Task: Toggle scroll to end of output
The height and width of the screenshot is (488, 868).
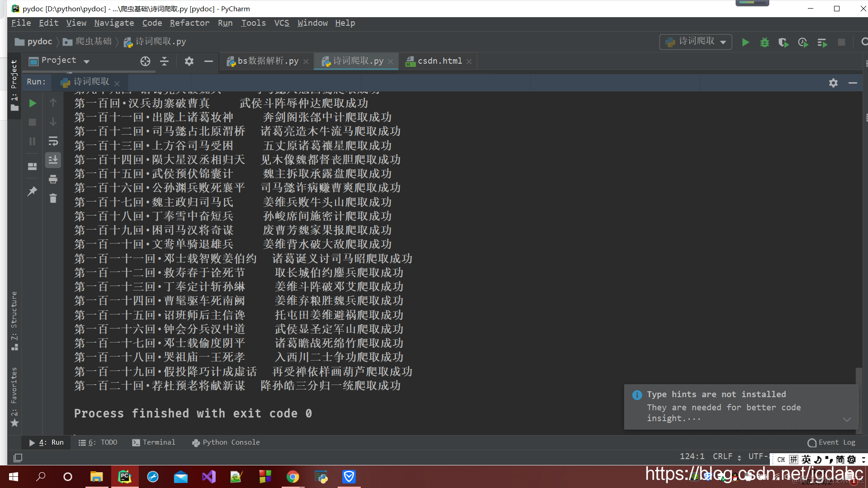Action: point(53,160)
